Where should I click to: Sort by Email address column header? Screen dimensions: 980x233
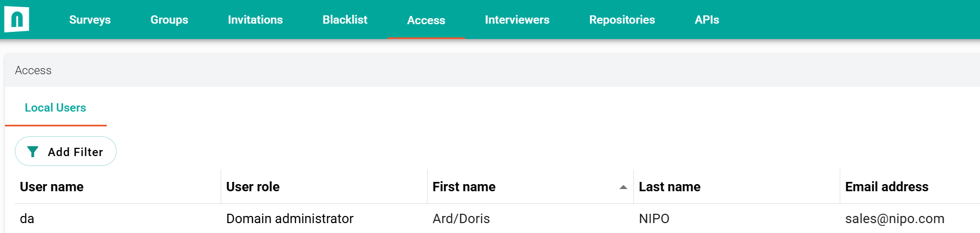[887, 187]
